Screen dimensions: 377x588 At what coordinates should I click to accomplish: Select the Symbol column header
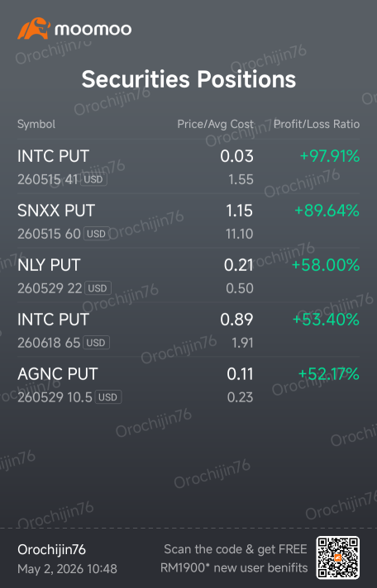(x=36, y=124)
